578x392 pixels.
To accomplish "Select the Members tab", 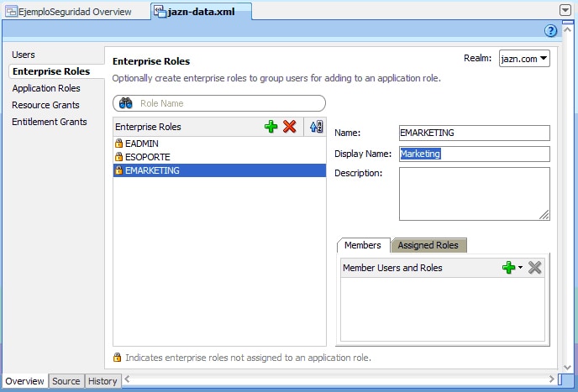I will (x=363, y=245).
